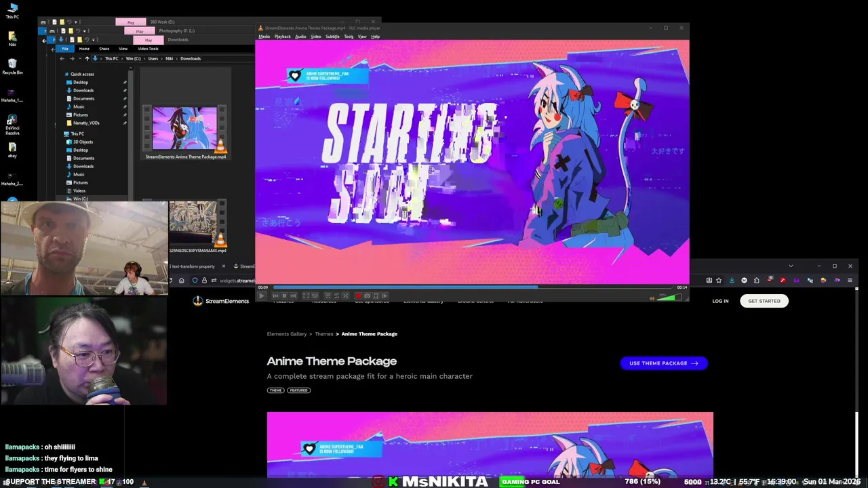Open Recycle Bin desktop icon
Image resolution: width=868 pixels, height=488 pixels.
coord(12,66)
